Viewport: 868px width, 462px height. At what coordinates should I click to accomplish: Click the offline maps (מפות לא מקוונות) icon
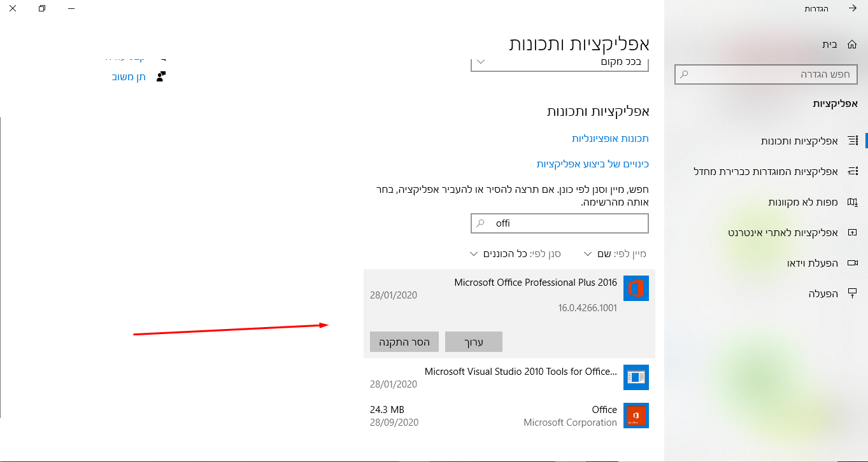(x=852, y=202)
